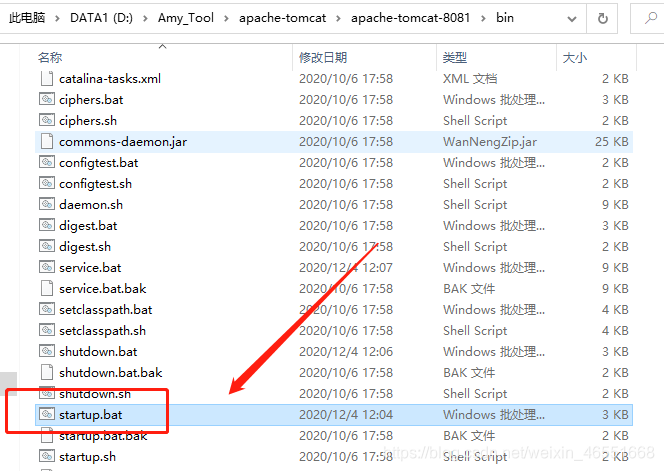Click the 25 KB size value
The height and width of the screenshot is (471, 664).
pyautogui.click(x=611, y=141)
